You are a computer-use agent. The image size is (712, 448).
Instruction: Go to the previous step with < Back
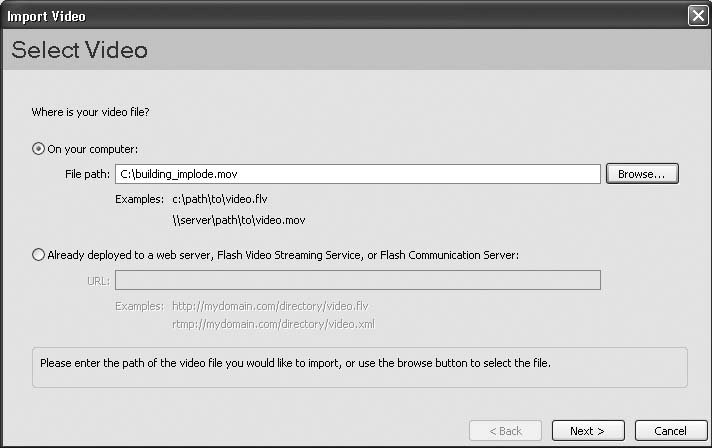click(506, 431)
